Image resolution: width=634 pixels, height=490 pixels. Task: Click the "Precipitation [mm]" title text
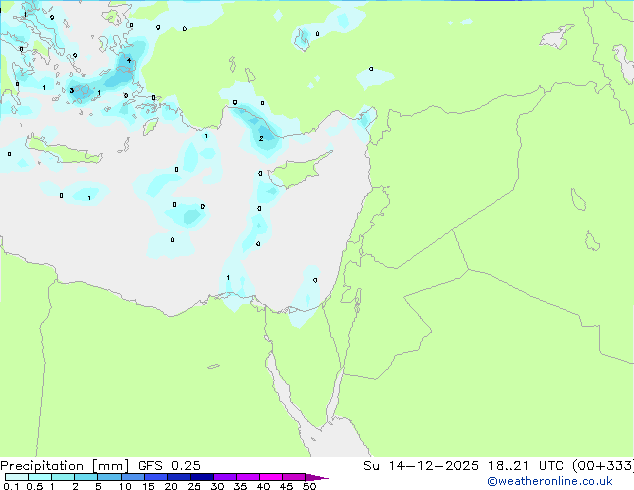[x=64, y=466]
